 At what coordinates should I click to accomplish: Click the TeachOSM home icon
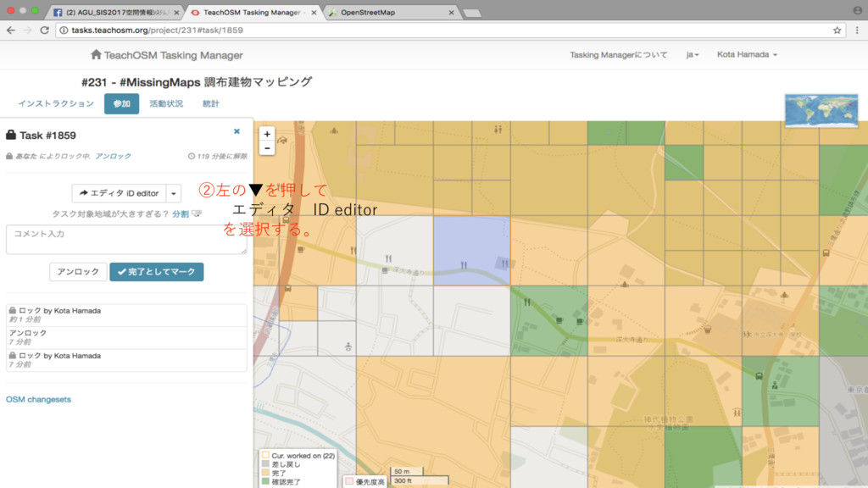point(96,55)
